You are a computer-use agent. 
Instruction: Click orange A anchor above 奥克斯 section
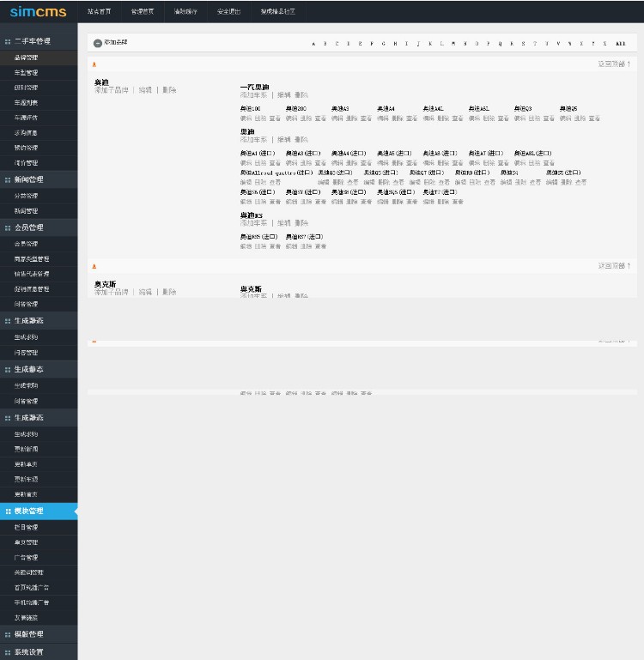tap(94, 266)
